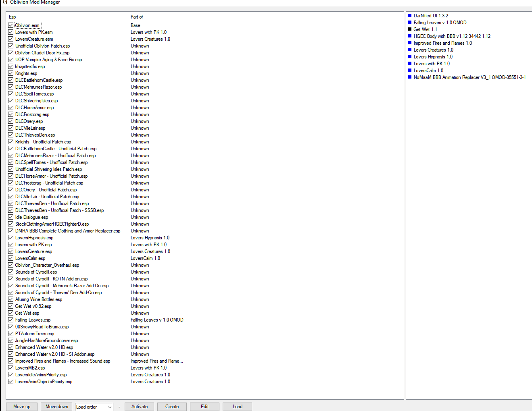Select DLCMehrunesRazor.esp row
Image resolution: width=532 pixels, height=411 pixels.
[x=39, y=87]
